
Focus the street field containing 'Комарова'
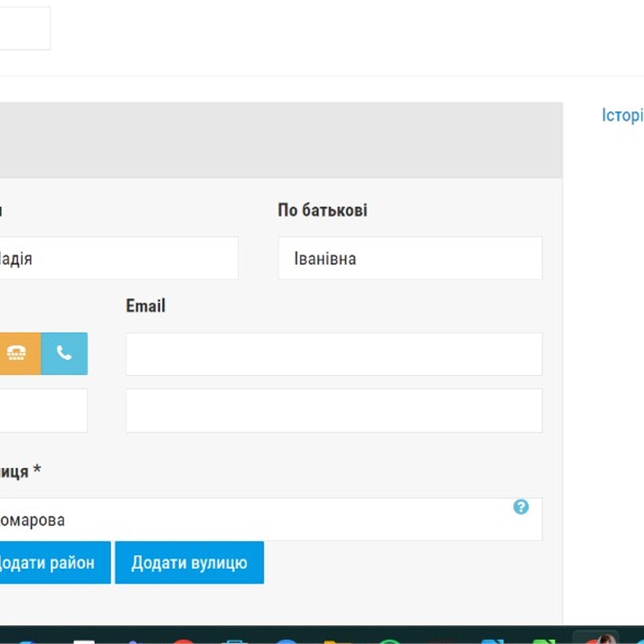[252, 520]
